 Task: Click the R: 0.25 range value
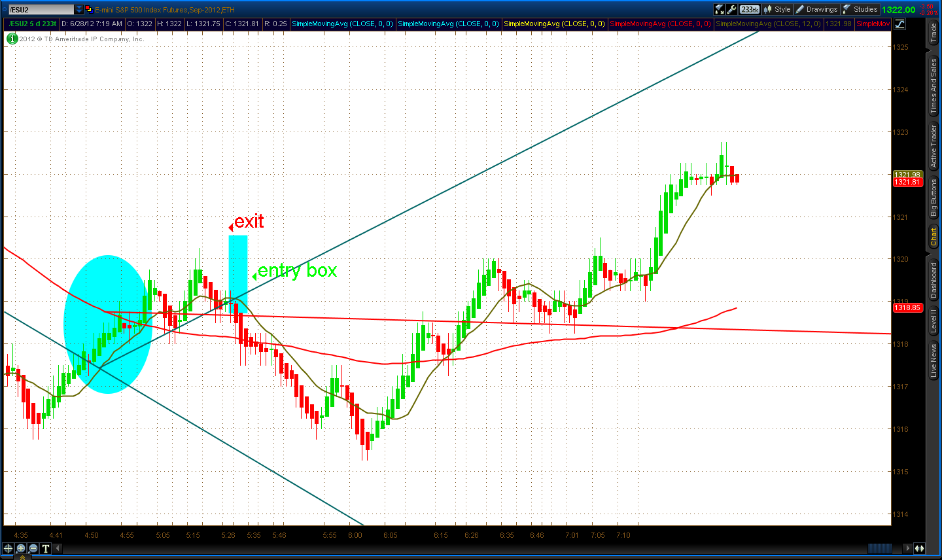coord(275,24)
